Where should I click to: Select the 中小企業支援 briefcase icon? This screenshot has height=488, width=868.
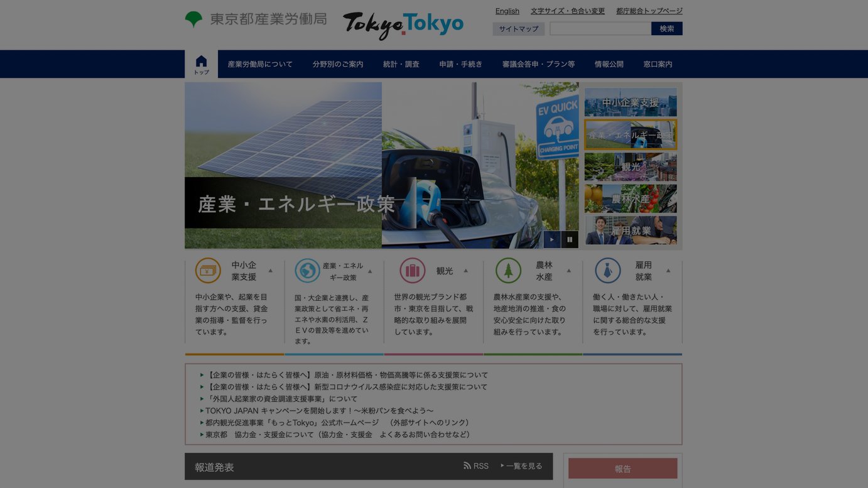pos(208,270)
